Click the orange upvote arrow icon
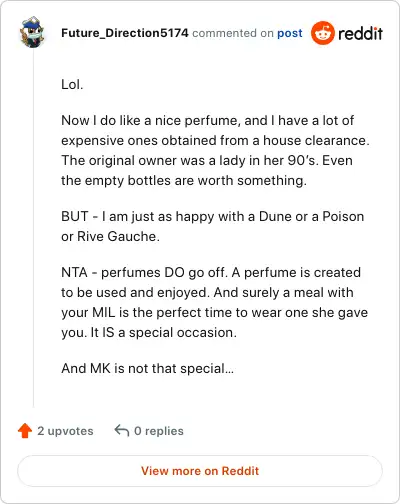 [x=25, y=430]
